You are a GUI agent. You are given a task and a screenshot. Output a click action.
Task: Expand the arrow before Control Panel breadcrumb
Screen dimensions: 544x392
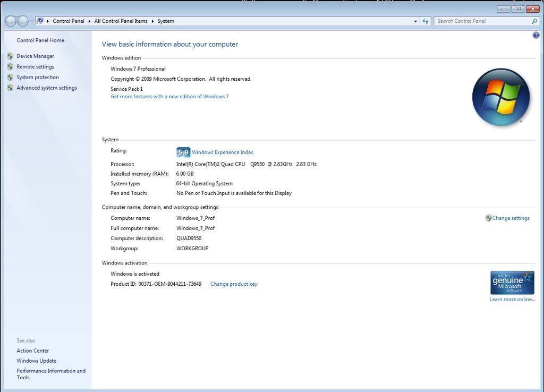click(48, 21)
